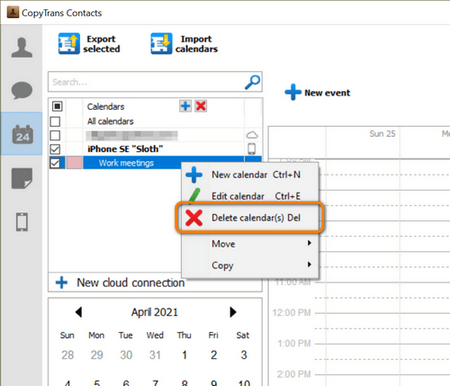Screen dimensions: 450x386
Task: Select March 29 in mini calendar
Action: (97, 355)
